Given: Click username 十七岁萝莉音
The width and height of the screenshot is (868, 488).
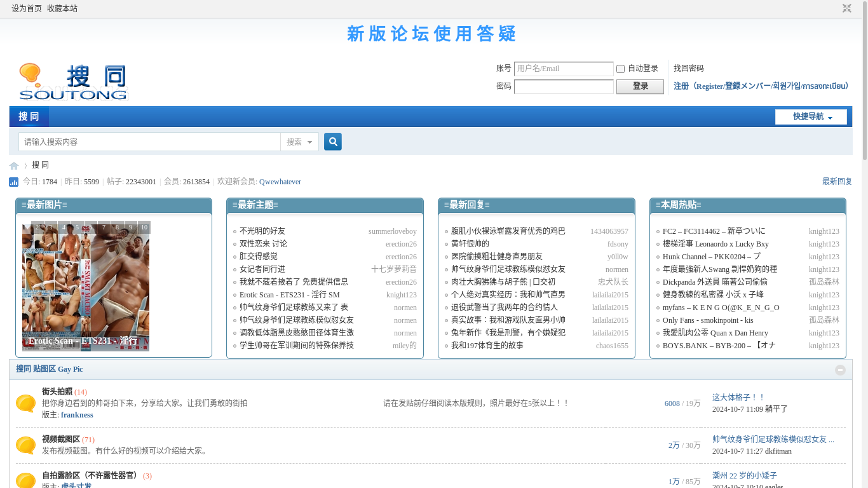Looking at the screenshot, I should [394, 269].
